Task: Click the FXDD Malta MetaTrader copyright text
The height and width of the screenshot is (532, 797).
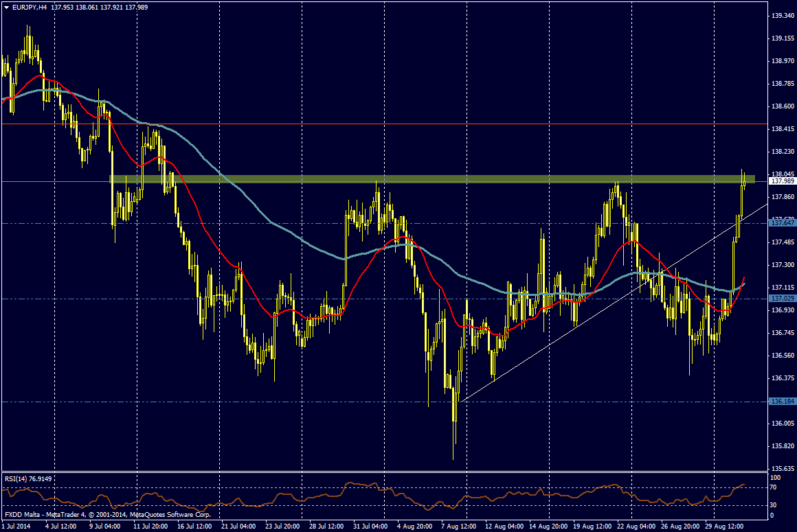Action: tap(107, 514)
